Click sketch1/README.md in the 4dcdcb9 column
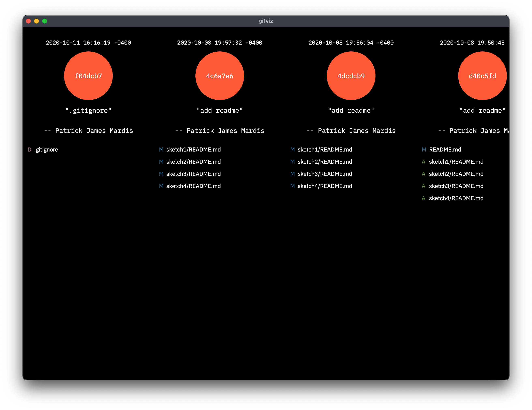 pos(325,150)
